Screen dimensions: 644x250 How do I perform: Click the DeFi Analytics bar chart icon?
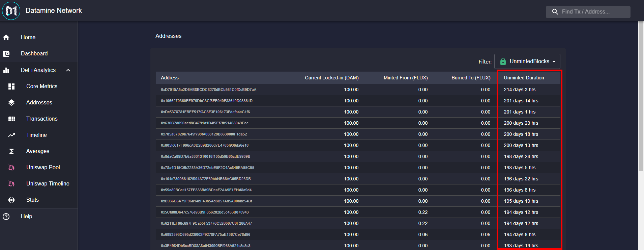point(6,70)
